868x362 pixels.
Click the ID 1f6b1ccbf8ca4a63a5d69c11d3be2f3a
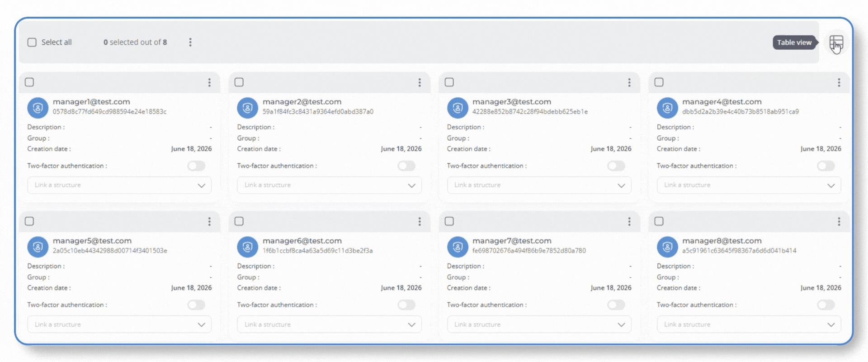pyautogui.click(x=318, y=251)
